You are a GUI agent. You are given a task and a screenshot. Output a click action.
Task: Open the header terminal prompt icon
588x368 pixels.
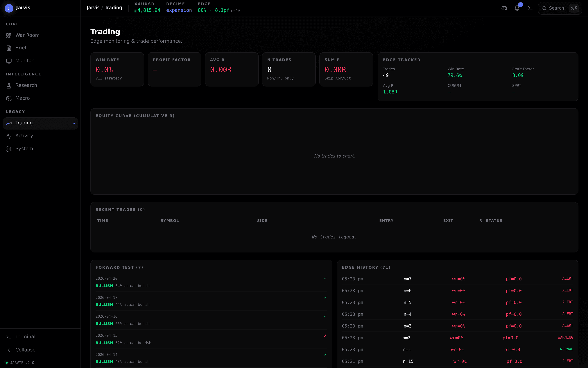(x=530, y=8)
